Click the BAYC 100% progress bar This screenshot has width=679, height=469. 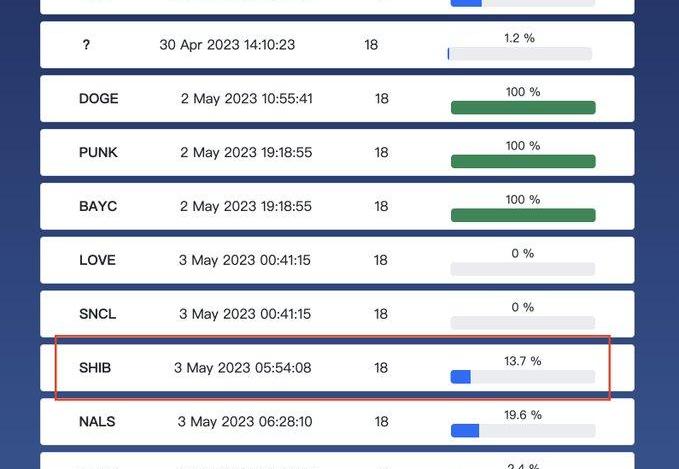[523, 215]
